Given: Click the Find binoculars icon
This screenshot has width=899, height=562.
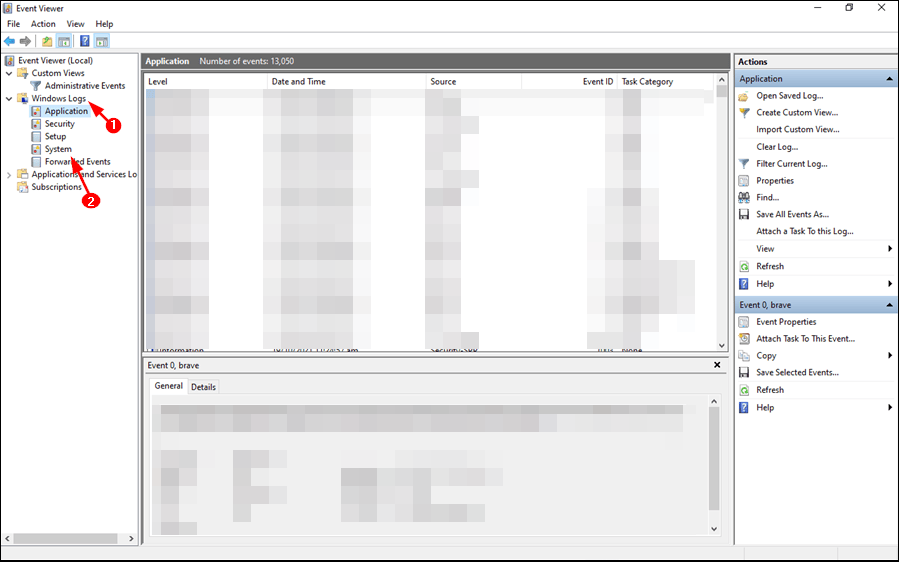Looking at the screenshot, I should point(744,197).
